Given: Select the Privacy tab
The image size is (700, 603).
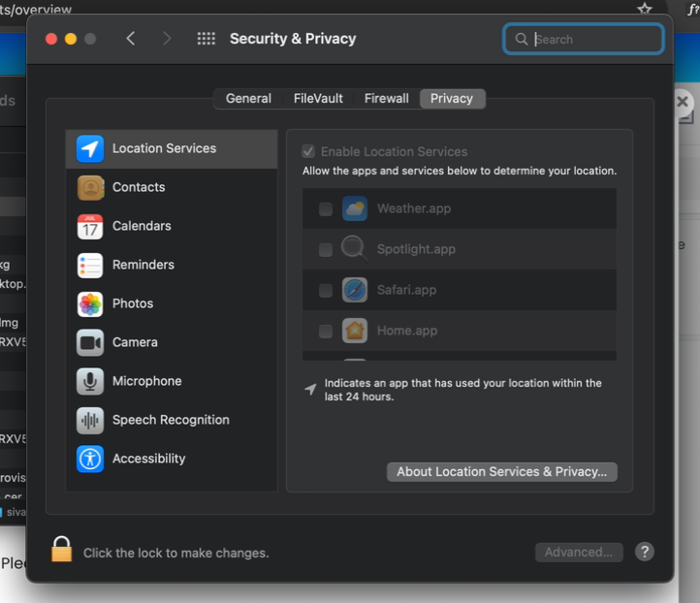Looking at the screenshot, I should [x=452, y=99].
